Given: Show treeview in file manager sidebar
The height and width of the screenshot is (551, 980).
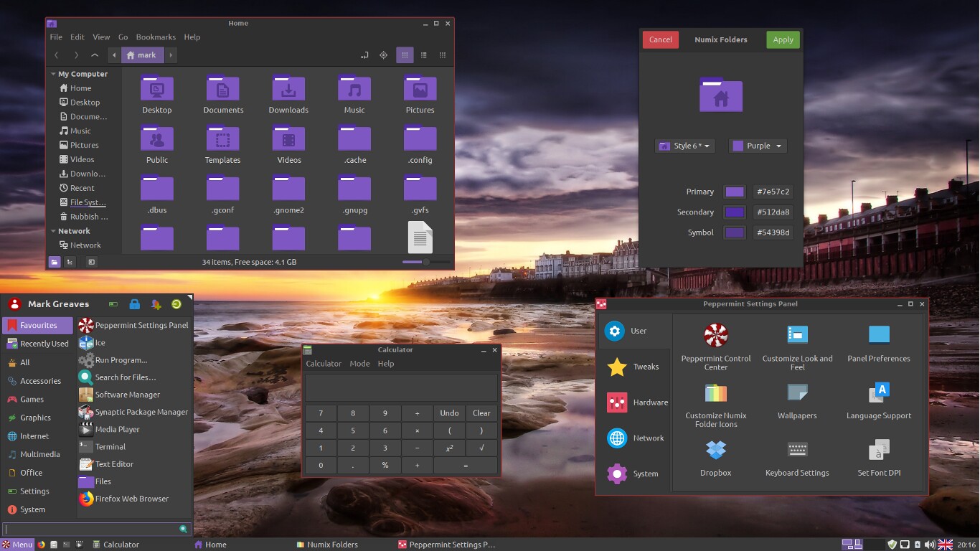Looking at the screenshot, I should [70, 262].
